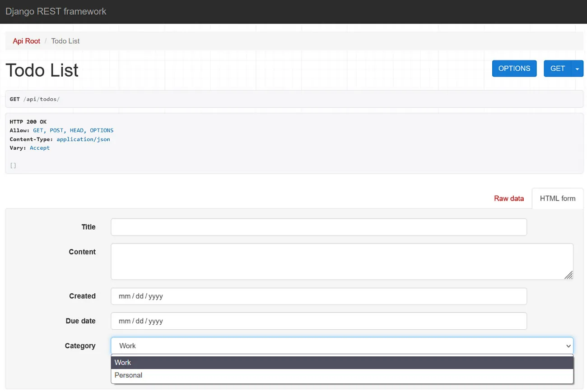Click the application/json Content-Type link
Screen dimensions: 587x392
(x=83, y=139)
